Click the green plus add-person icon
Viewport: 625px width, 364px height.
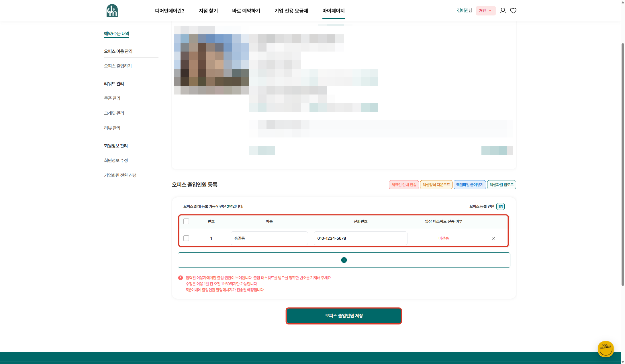[x=344, y=260]
